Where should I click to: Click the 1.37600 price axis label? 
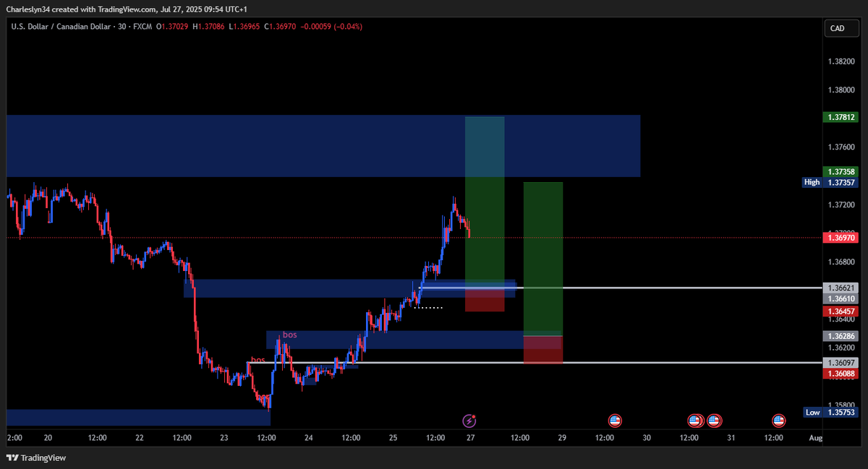click(840, 147)
